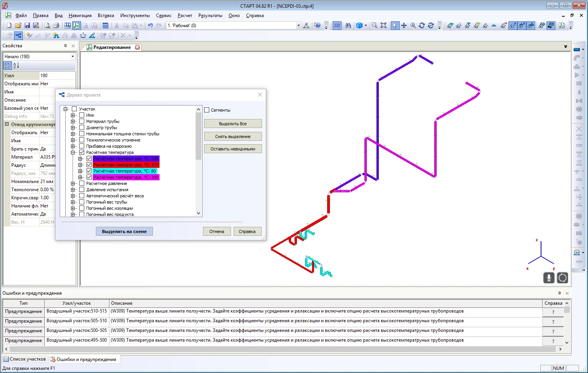The image size is (588, 373).
Task: Click the Open file folder icon
Action: tap(18, 26)
